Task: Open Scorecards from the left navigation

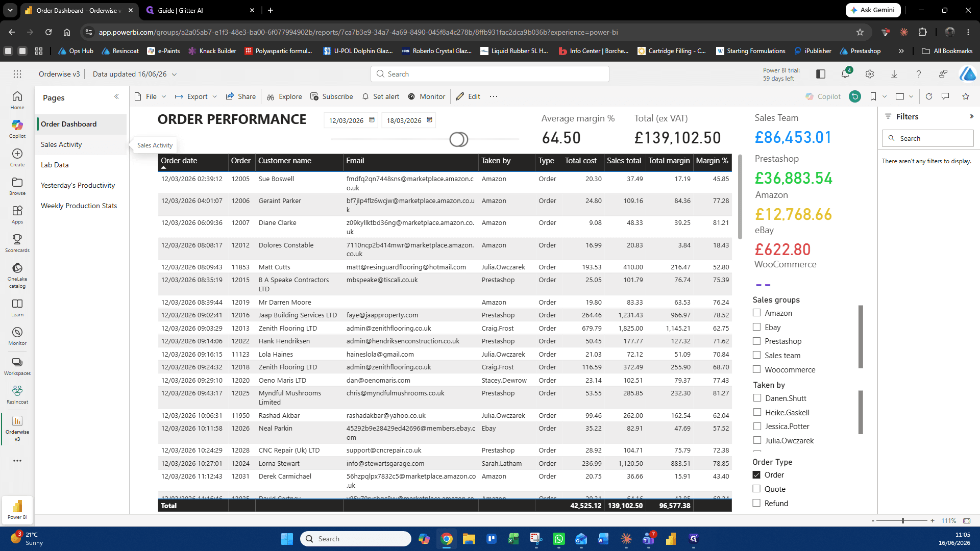Action: click(x=17, y=243)
